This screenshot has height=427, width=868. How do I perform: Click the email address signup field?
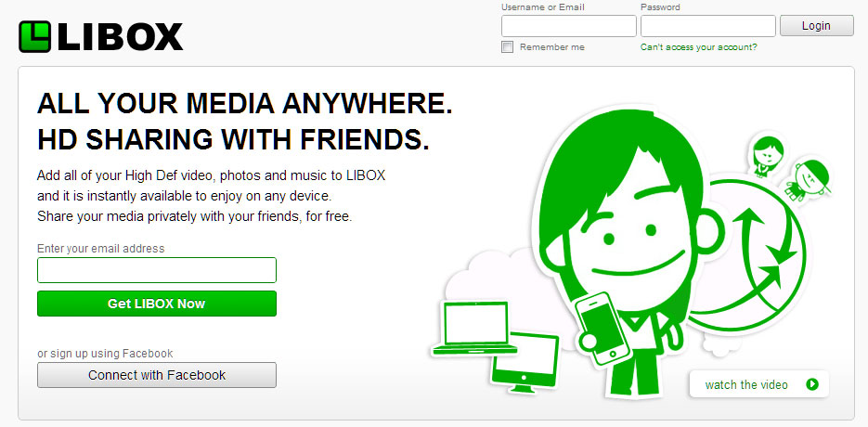tap(157, 270)
